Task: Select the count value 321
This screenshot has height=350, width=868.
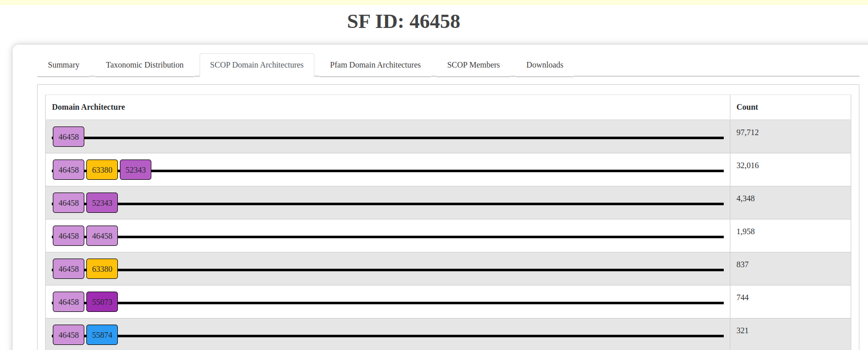Action: click(x=743, y=331)
